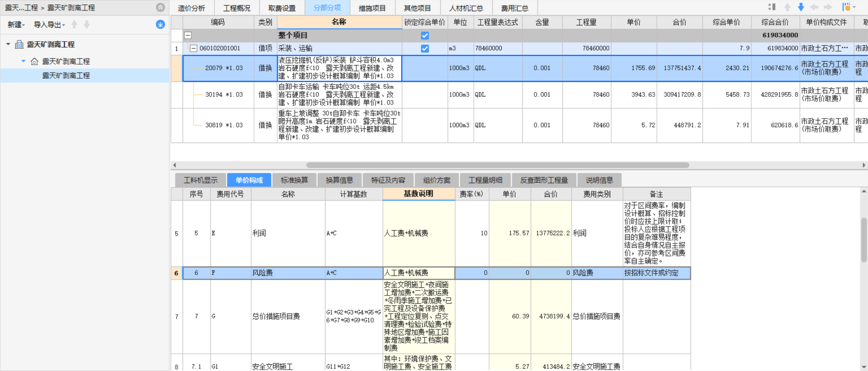This screenshot has height=371, width=868.
Task: Collapse the project navigation panel
Action: [160, 7]
